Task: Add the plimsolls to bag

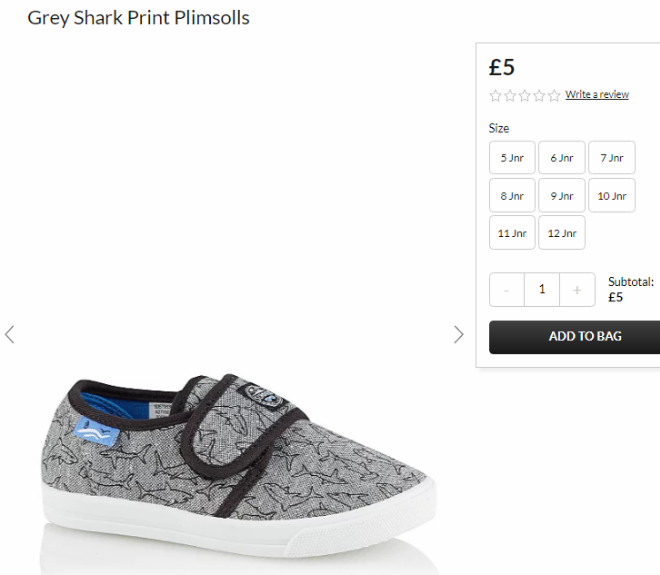Action: pos(575,337)
